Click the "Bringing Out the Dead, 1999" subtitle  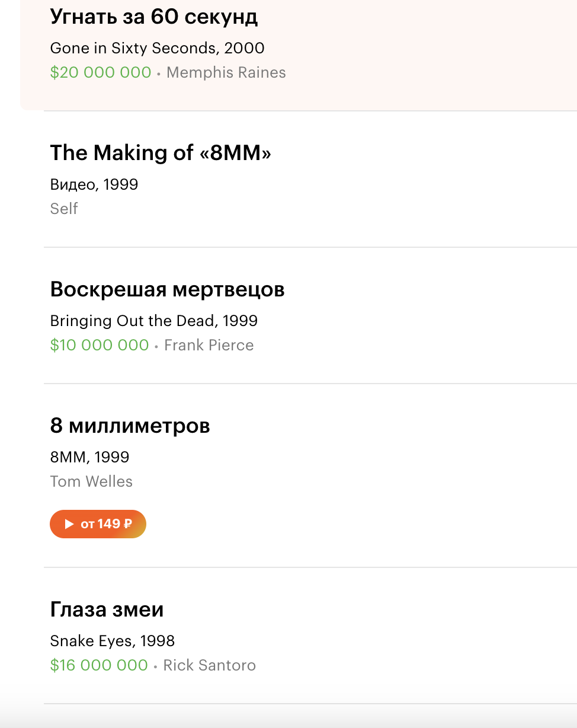point(153,321)
